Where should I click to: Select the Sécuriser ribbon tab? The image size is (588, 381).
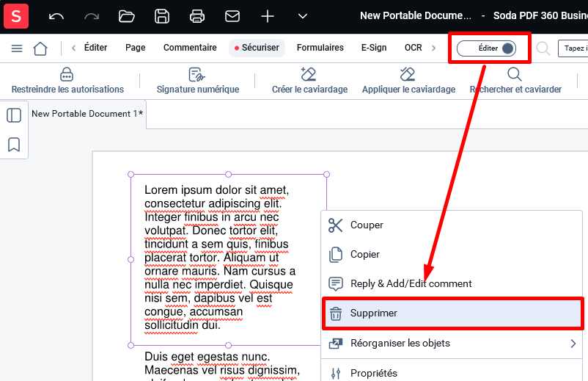click(257, 48)
